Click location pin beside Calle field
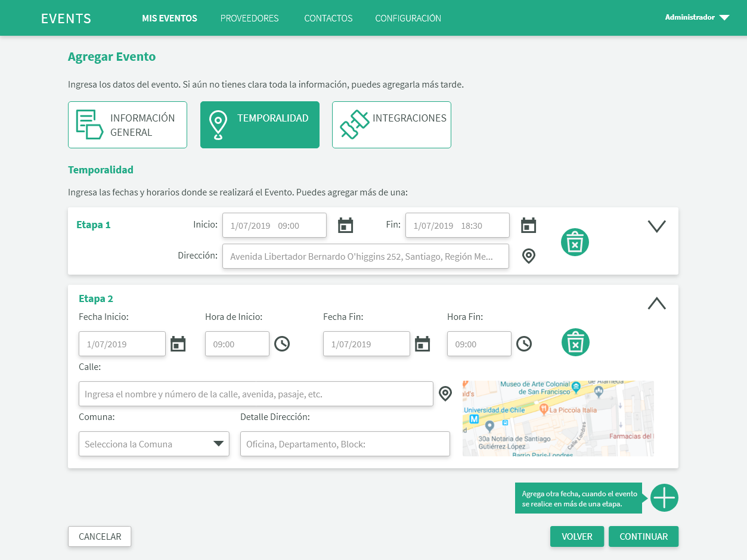 click(445, 394)
